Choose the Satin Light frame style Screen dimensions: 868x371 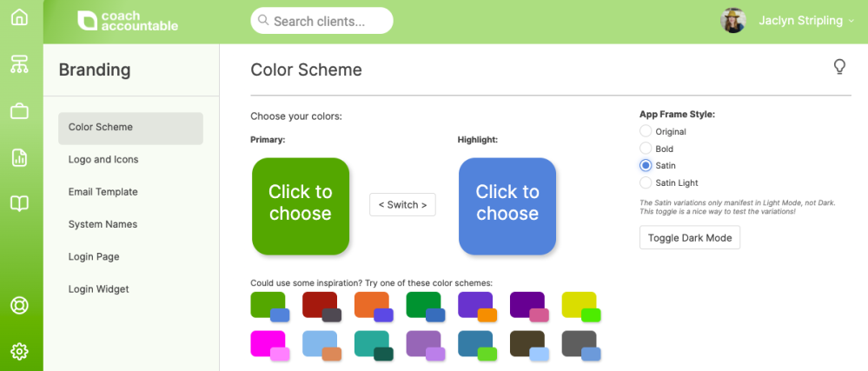click(x=646, y=182)
